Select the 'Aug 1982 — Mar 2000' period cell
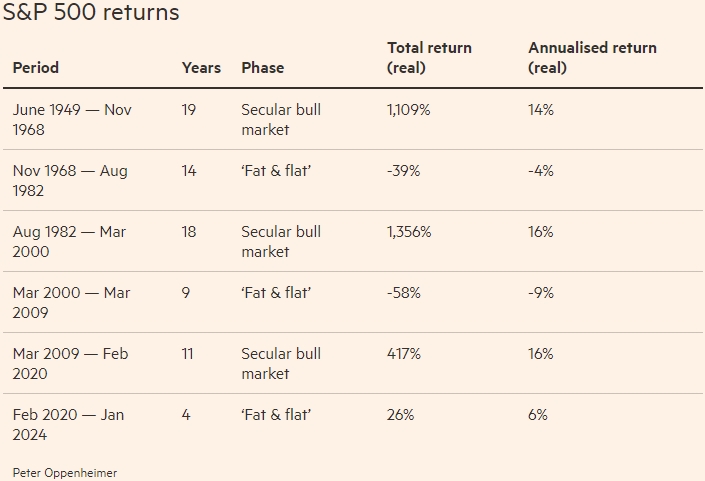Image resolution: width=705 pixels, height=481 pixels. click(x=71, y=241)
